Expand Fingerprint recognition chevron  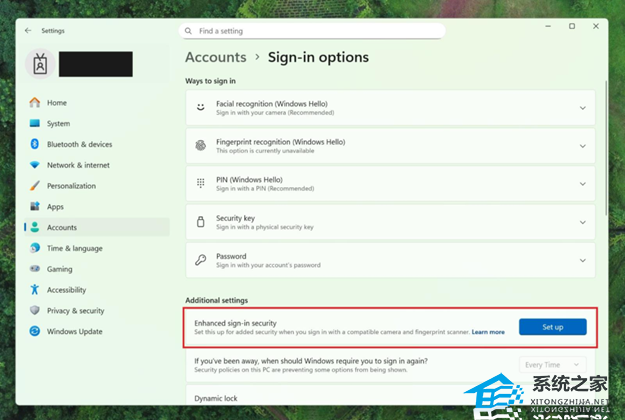pos(582,146)
